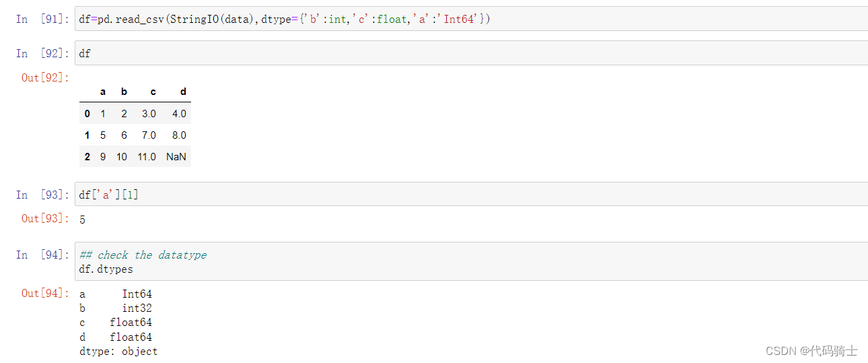The width and height of the screenshot is (868, 363).
Task: Click the Out[94] output prompt
Action: pyautogui.click(x=45, y=293)
